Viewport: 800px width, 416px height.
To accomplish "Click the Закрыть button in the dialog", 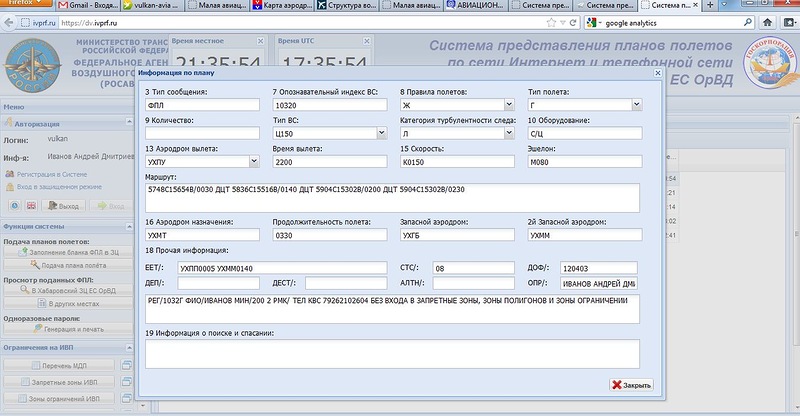I will pyautogui.click(x=631, y=385).
